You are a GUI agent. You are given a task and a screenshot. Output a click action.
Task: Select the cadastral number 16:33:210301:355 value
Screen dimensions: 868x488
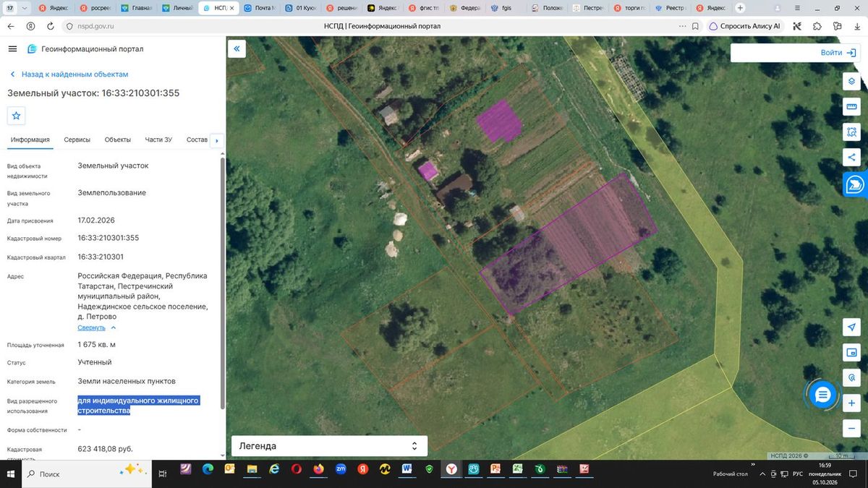[109, 238]
